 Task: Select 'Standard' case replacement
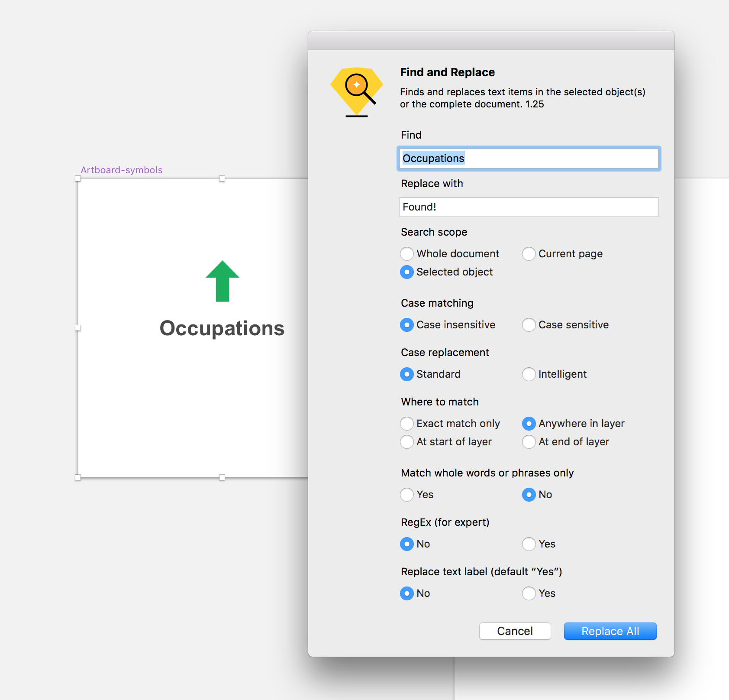(406, 374)
